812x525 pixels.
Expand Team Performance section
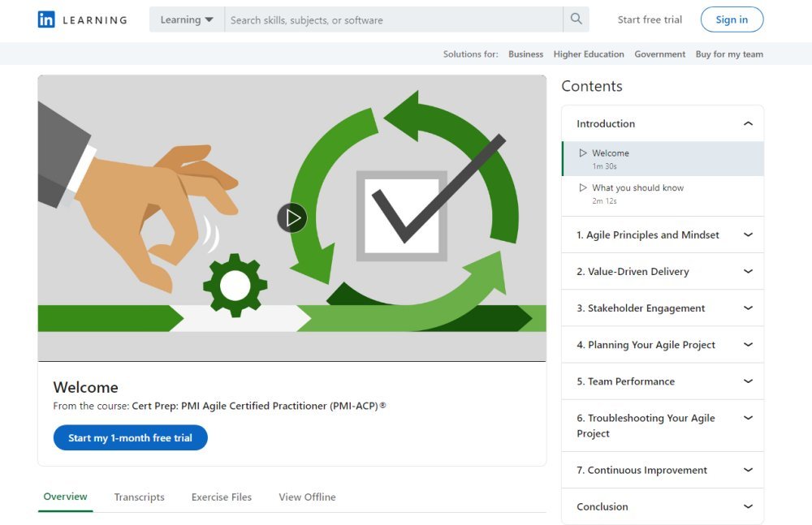663,381
